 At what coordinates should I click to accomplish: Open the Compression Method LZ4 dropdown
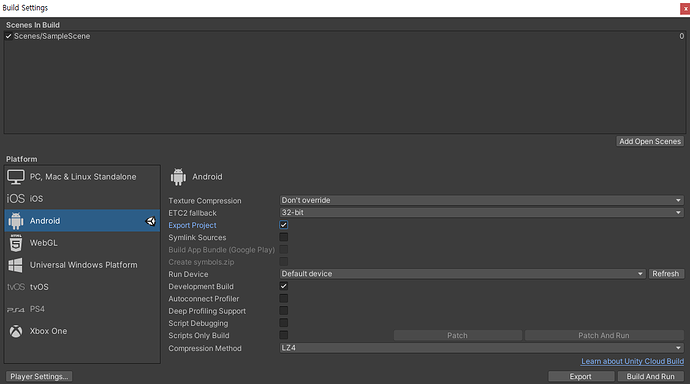pyautogui.click(x=481, y=348)
